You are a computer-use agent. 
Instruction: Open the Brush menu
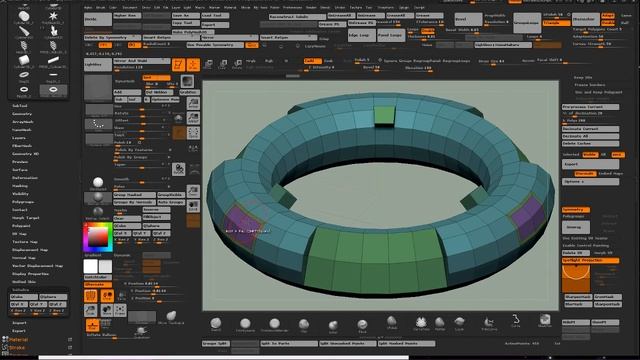100,7
